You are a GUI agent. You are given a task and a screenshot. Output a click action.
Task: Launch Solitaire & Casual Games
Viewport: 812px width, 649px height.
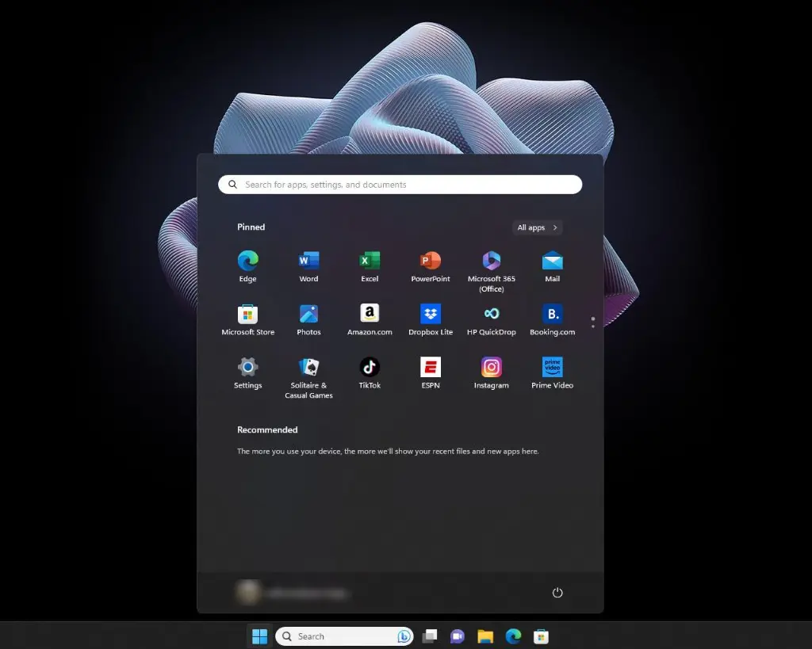[x=308, y=367]
